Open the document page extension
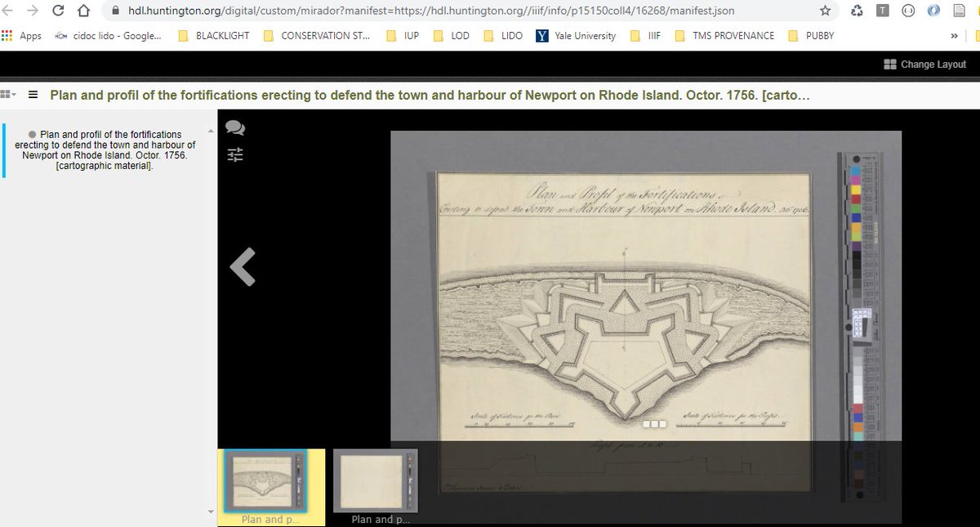The image size is (980, 527). pos(960,11)
